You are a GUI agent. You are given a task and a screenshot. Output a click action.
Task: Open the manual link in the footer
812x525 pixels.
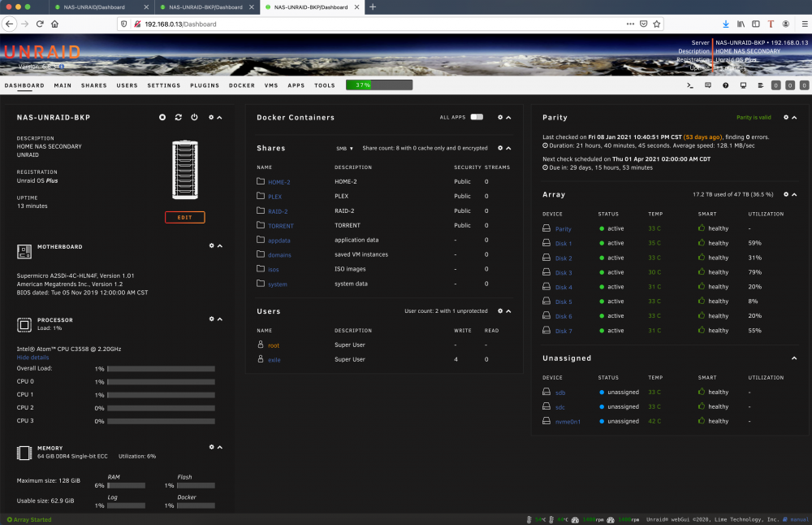click(799, 519)
